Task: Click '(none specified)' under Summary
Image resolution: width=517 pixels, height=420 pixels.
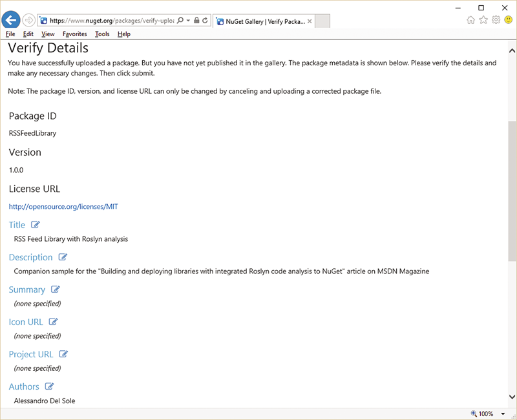Action: tap(37, 304)
